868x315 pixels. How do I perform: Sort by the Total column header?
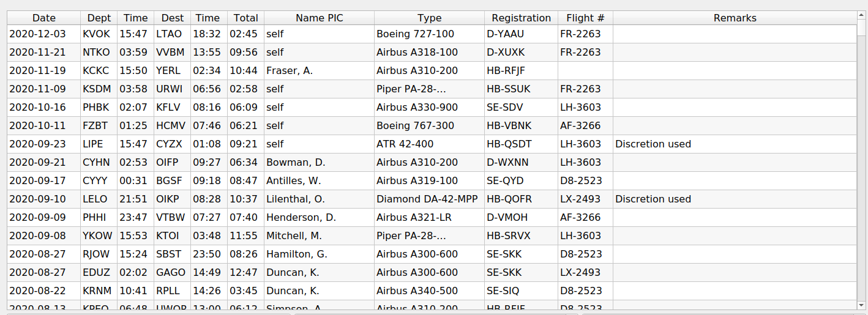pyautogui.click(x=246, y=18)
